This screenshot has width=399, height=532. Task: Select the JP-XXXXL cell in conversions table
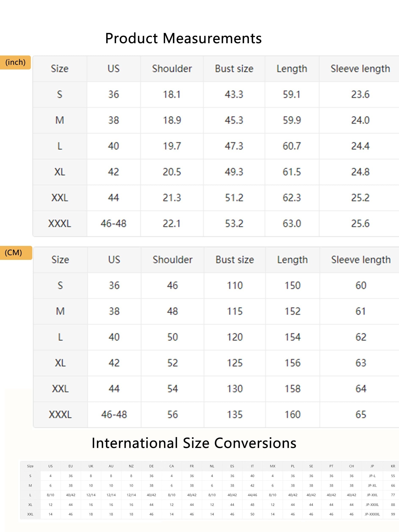click(x=372, y=514)
